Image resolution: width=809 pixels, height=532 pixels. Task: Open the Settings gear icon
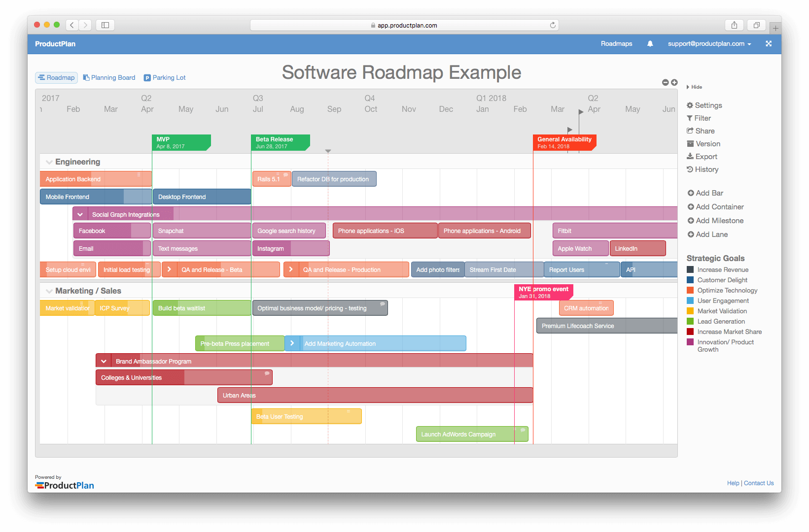point(690,105)
